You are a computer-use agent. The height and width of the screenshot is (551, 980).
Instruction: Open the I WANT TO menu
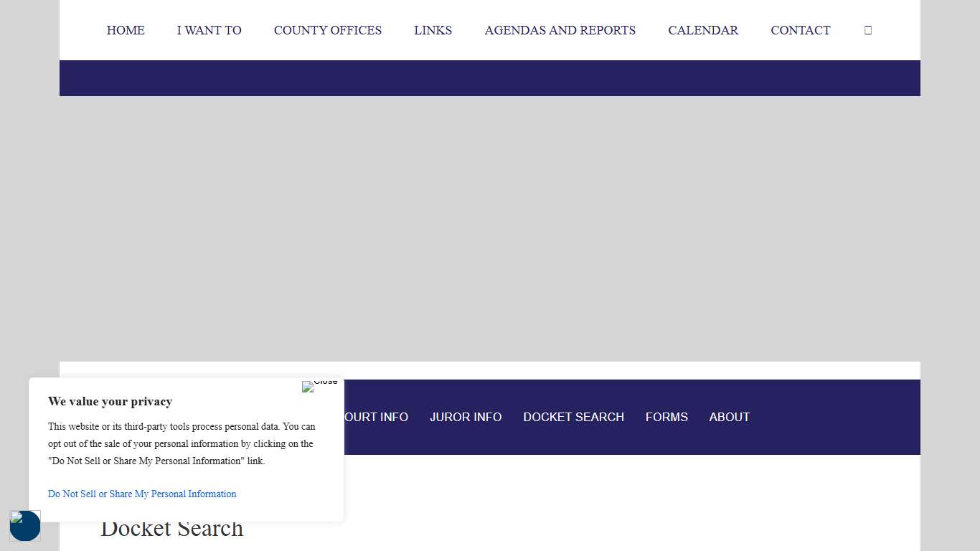click(209, 30)
